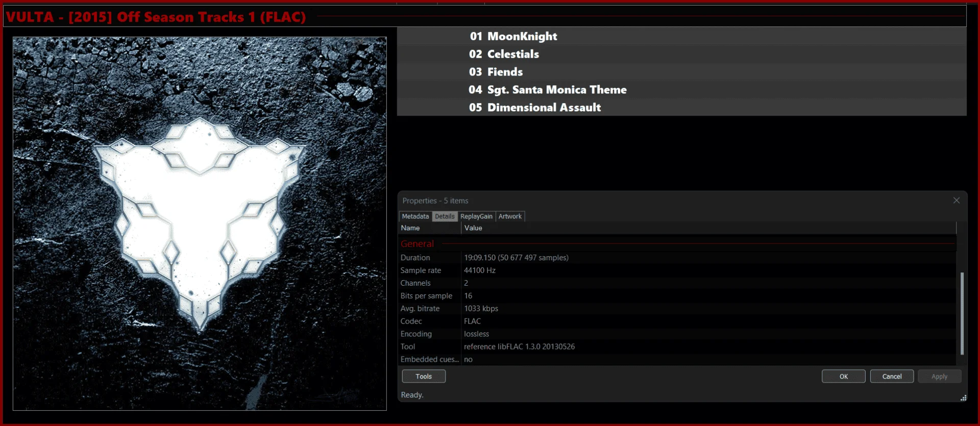The width and height of the screenshot is (980, 426).
Task: Select the Tool value reference libFLAC
Action: point(519,347)
